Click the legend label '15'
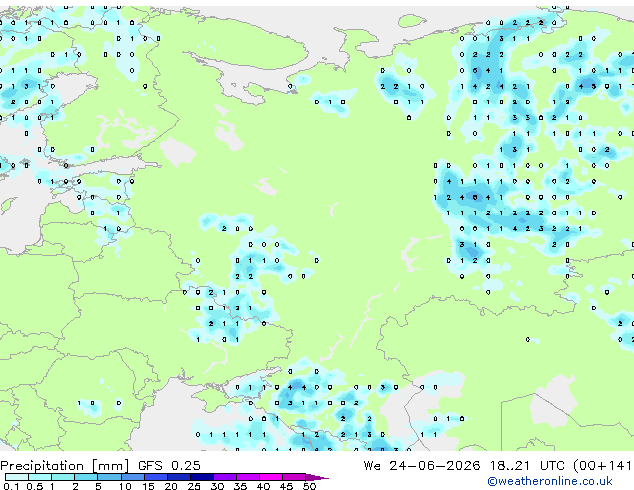The height and width of the screenshot is (490, 634). click(x=148, y=486)
